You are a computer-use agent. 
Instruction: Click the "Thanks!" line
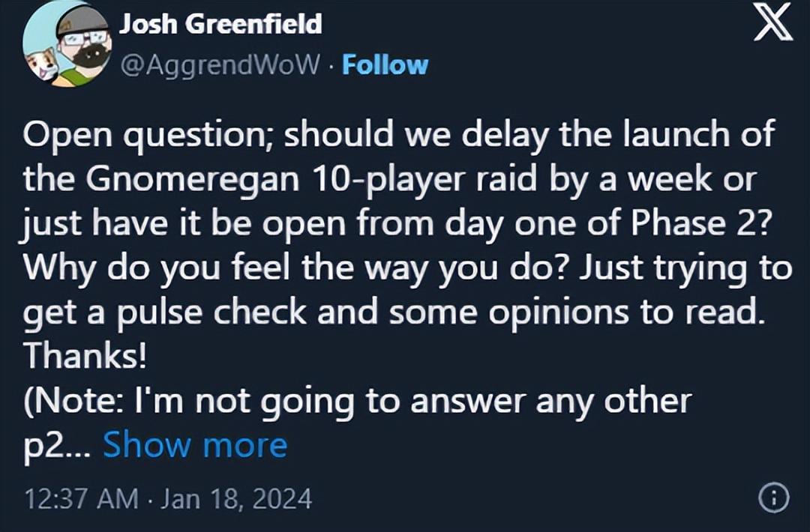point(85,356)
